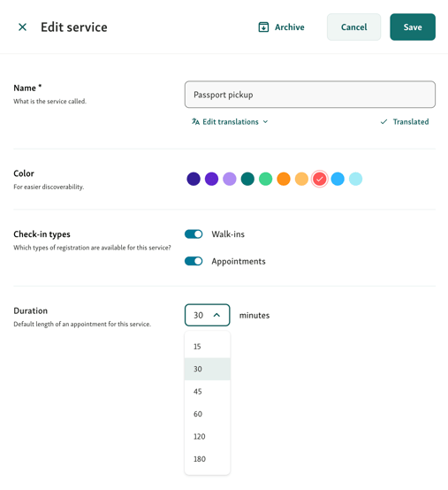Image resolution: width=448 pixels, height=490 pixels.
Task: Choose the light cyan color swatch
Action: (355, 179)
